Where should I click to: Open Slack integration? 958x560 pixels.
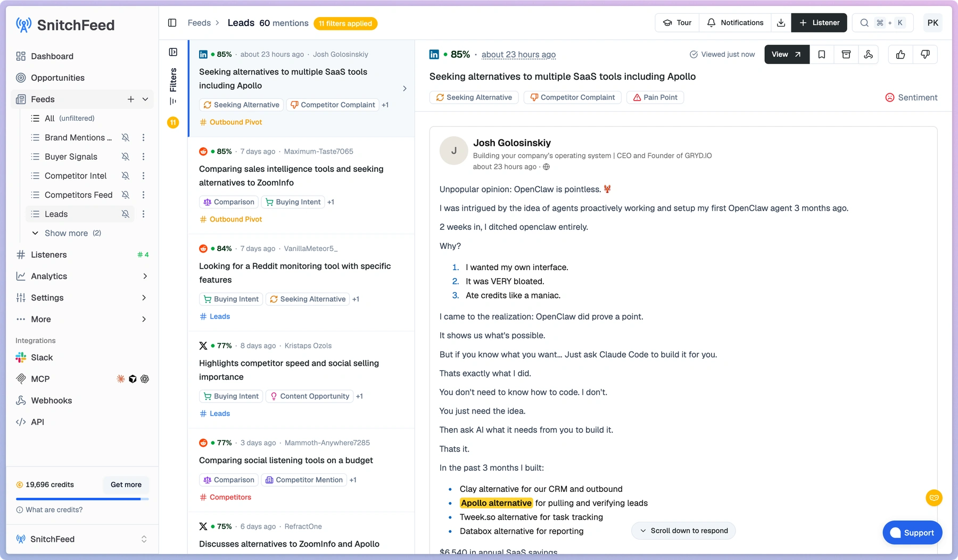pyautogui.click(x=82, y=358)
